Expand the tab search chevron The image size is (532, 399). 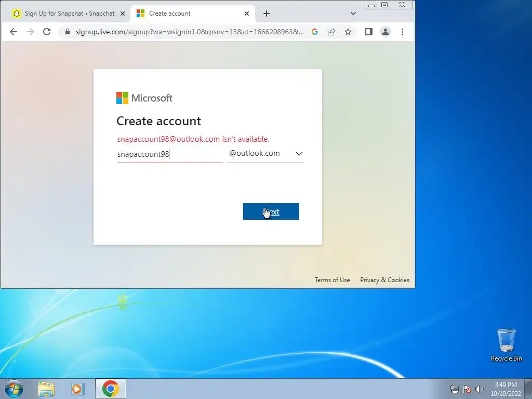tap(353, 14)
